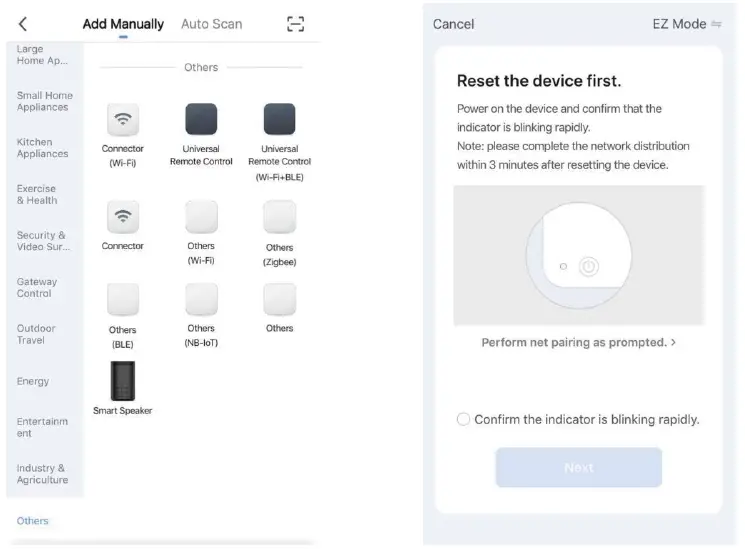Switch to the Add Manually tab
The height and width of the screenshot is (549, 745).
tap(123, 24)
